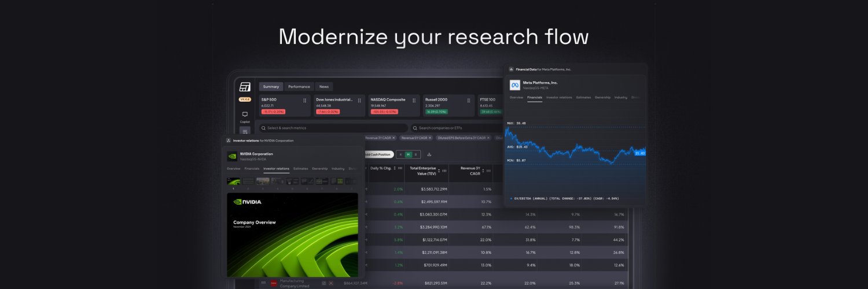
Task: Open the Copilot chat icon
Action: (245, 114)
